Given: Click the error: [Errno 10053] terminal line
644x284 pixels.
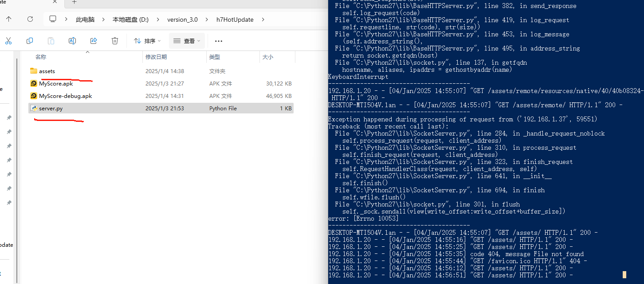Looking at the screenshot, I should point(363,218).
